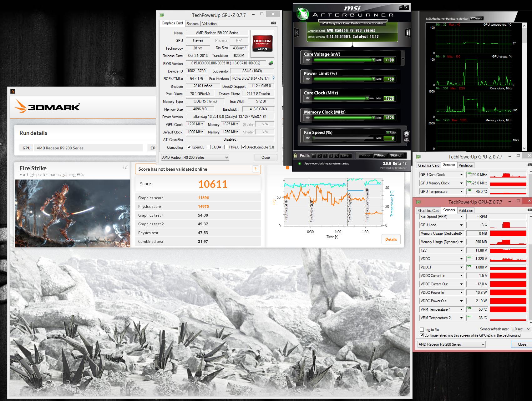The height and width of the screenshot is (401, 532).
Task: Open the VDDC Current In sensor dropdown
Action: (461, 276)
